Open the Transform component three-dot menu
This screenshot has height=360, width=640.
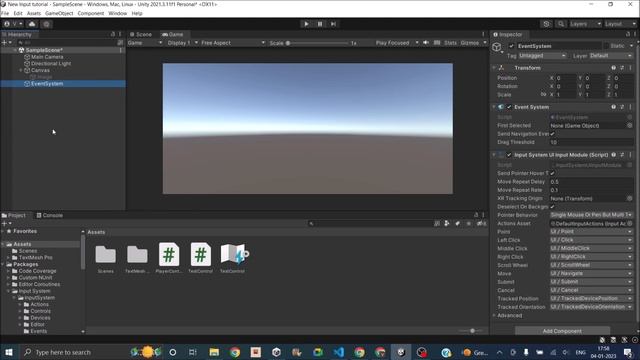(x=630, y=68)
